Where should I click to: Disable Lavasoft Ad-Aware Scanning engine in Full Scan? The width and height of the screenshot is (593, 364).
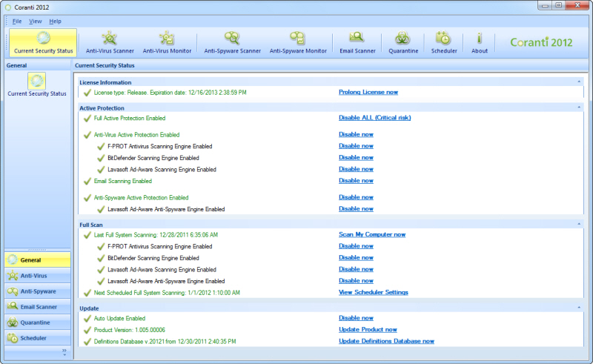(356, 269)
